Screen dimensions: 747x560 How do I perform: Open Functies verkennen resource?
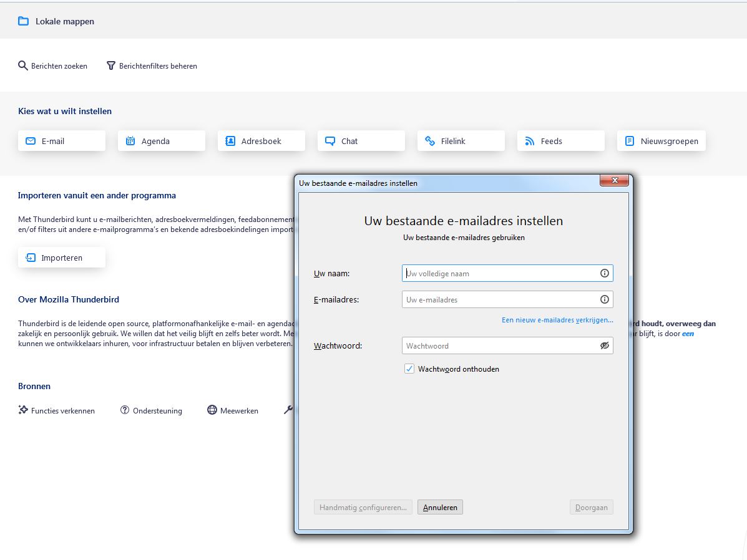tap(57, 410)
